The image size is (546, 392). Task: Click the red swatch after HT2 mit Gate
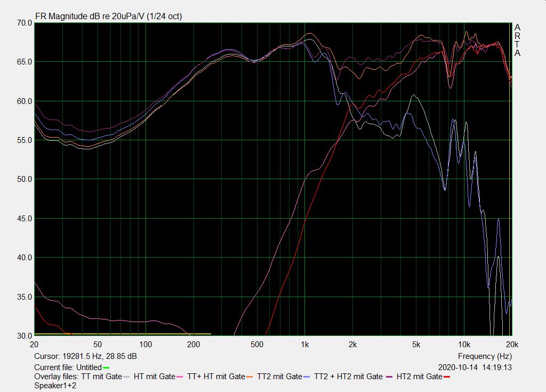tap(447, 377)
